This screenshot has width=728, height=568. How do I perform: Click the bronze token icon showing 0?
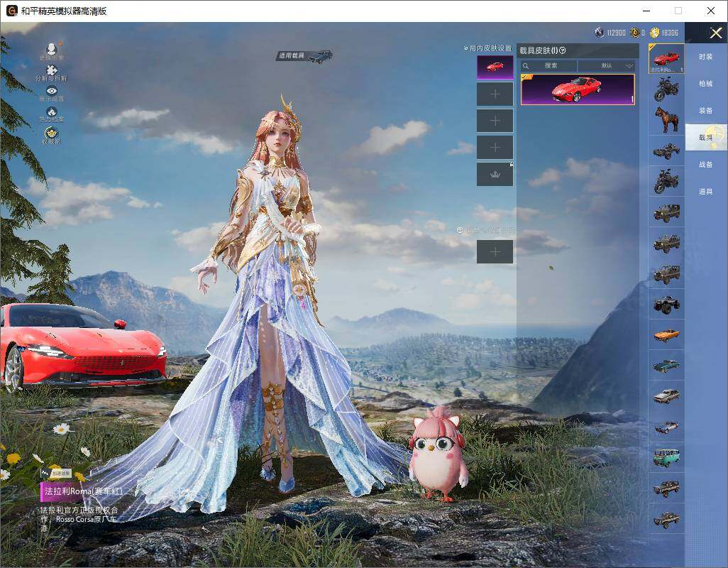(x=634, y=33)
